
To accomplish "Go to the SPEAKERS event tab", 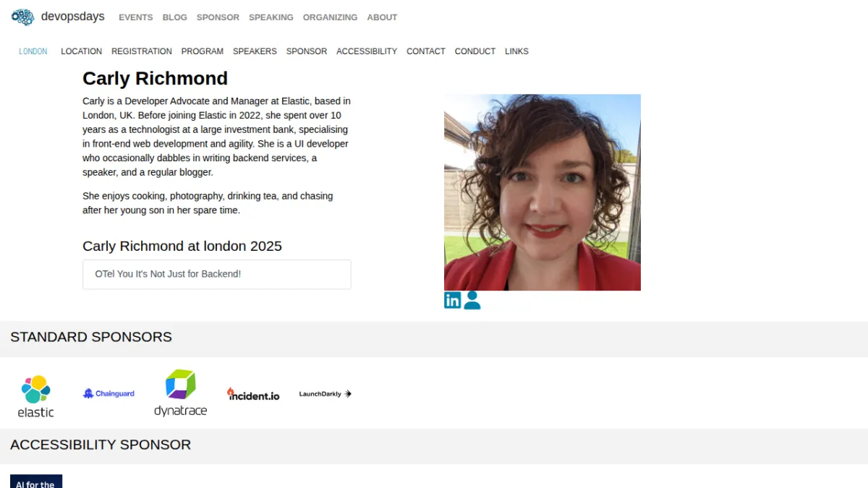I will [255, 51].
